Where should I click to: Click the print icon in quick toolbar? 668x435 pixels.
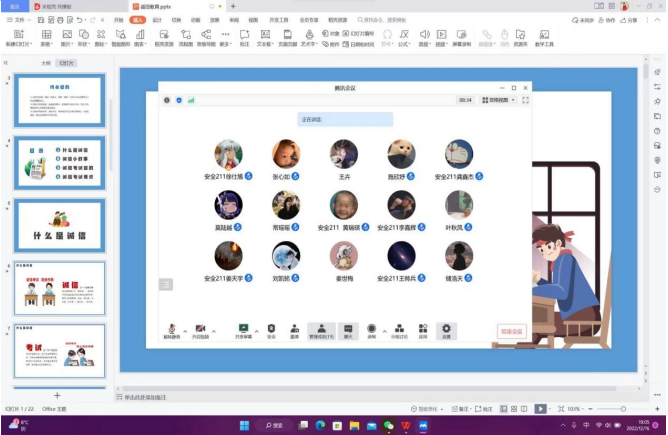coord(60,20)
